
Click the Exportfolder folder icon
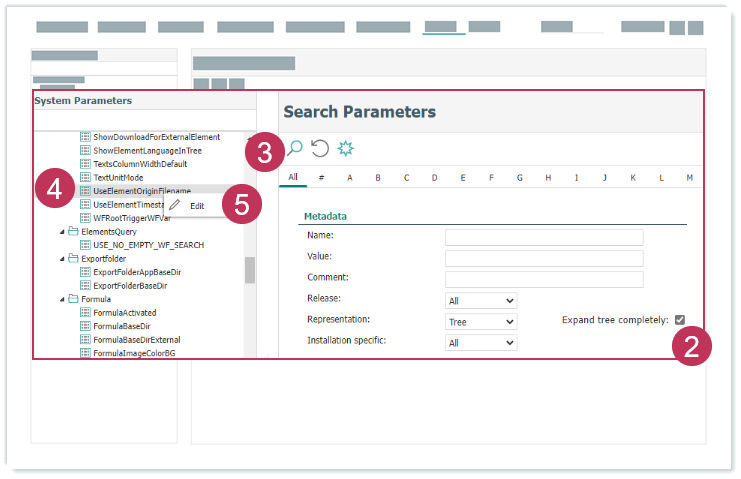(x=73, y=258)
